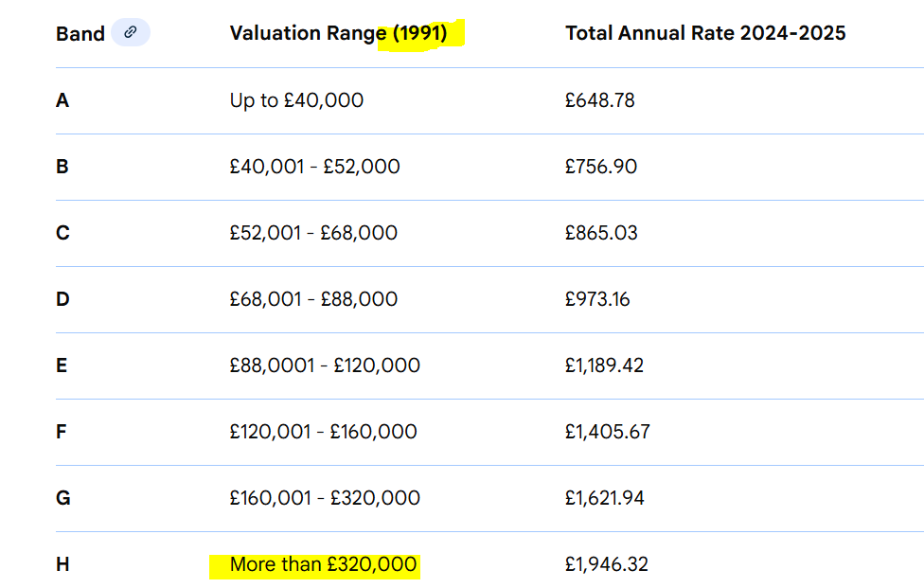924x588 pixels.
Task: Click the £648.78 rate value
Action: point(600,100)
